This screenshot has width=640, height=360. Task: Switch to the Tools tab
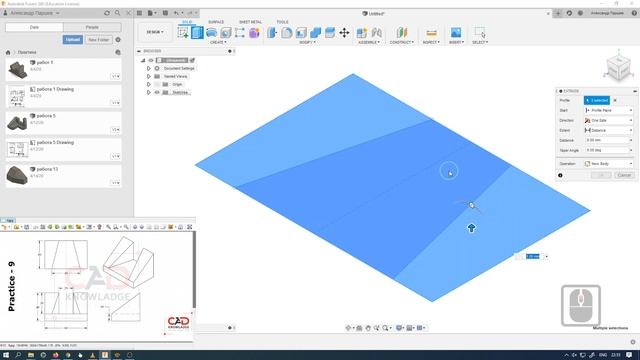pos(282,22)
